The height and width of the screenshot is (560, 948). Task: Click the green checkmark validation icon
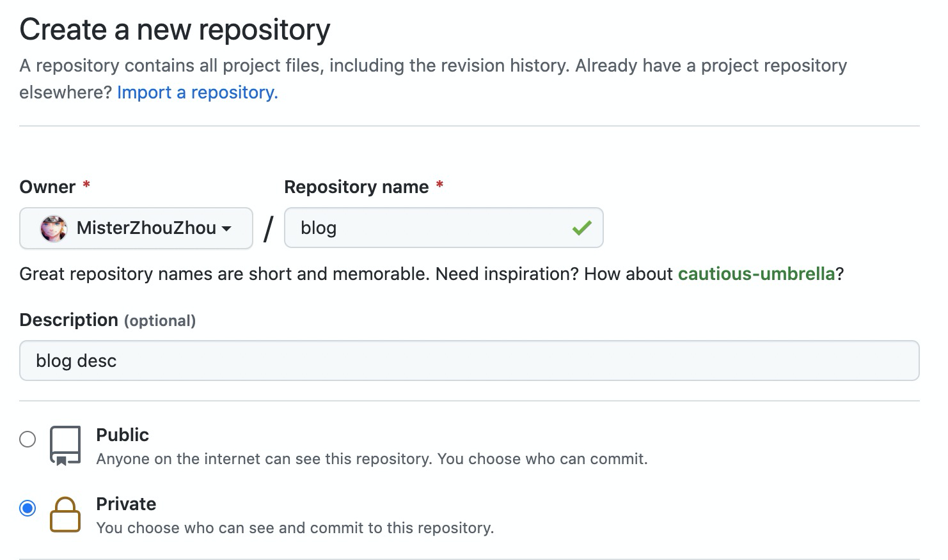tap(581, 228)
